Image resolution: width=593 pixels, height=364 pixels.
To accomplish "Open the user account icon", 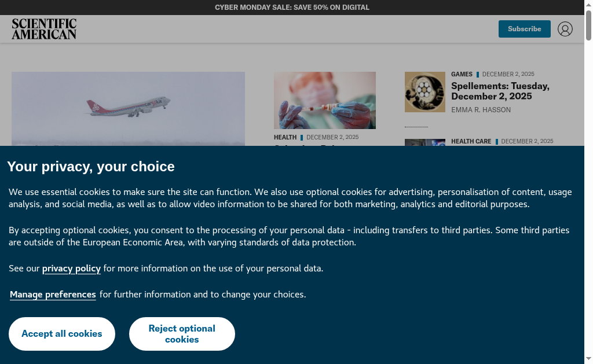I will coord(565,29).
